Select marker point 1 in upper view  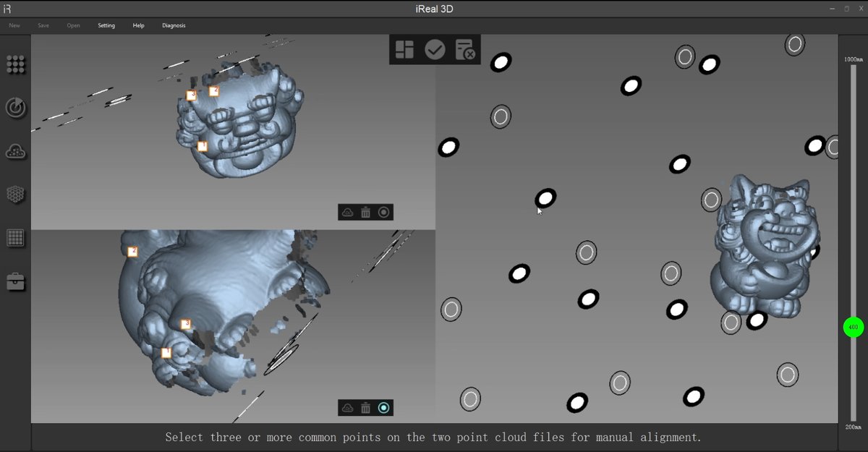tap(203, 146)
